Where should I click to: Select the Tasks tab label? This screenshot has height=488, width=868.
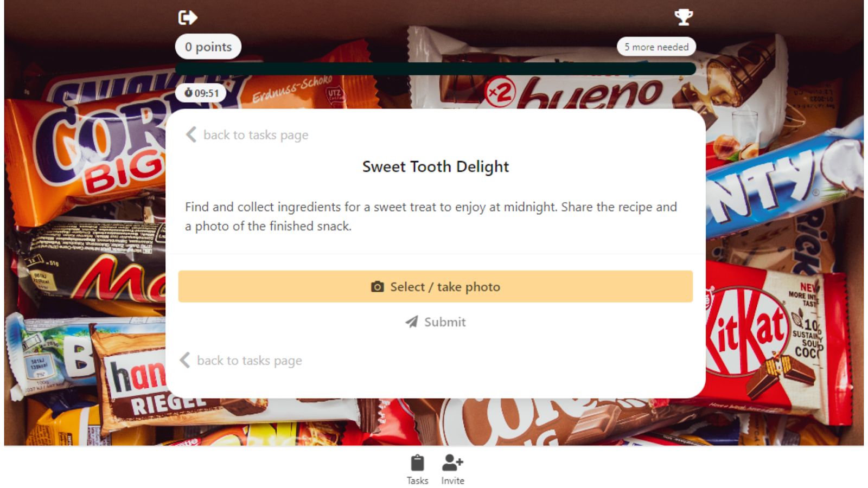tap(417, 481)
